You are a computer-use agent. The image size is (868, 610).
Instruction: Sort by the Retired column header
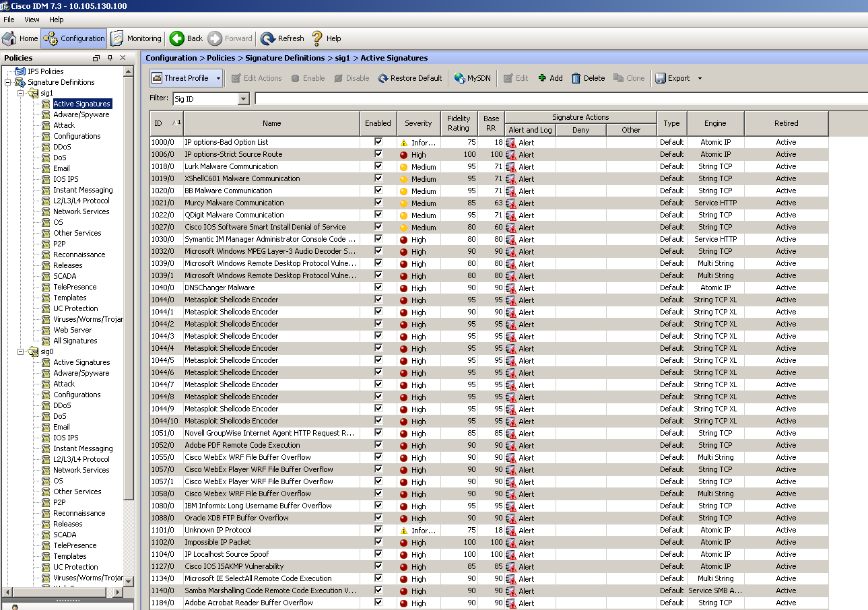[x=786, y=123]
